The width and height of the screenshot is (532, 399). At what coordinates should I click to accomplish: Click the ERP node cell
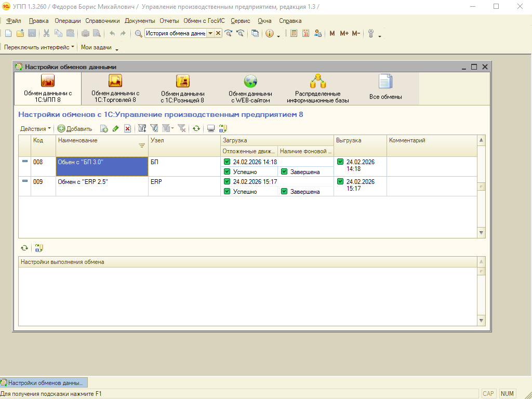[184, 186]
